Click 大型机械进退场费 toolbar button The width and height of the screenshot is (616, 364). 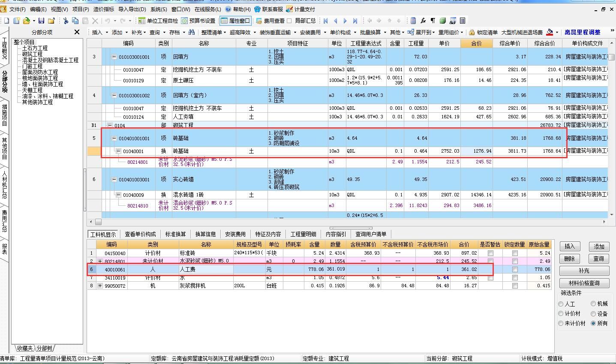pos(522,32)
